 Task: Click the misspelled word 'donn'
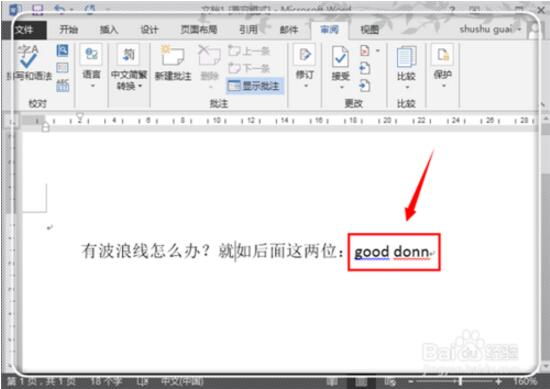[x=411, y=252]
